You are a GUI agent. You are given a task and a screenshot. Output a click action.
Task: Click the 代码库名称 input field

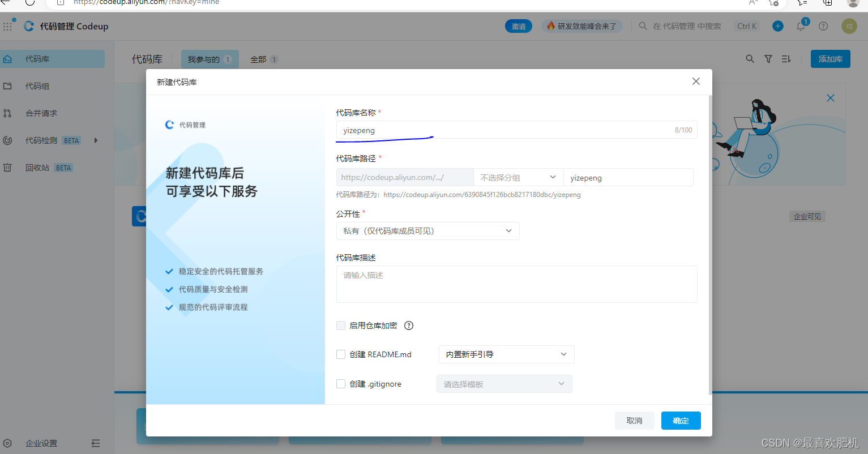[x=516, y=130]
